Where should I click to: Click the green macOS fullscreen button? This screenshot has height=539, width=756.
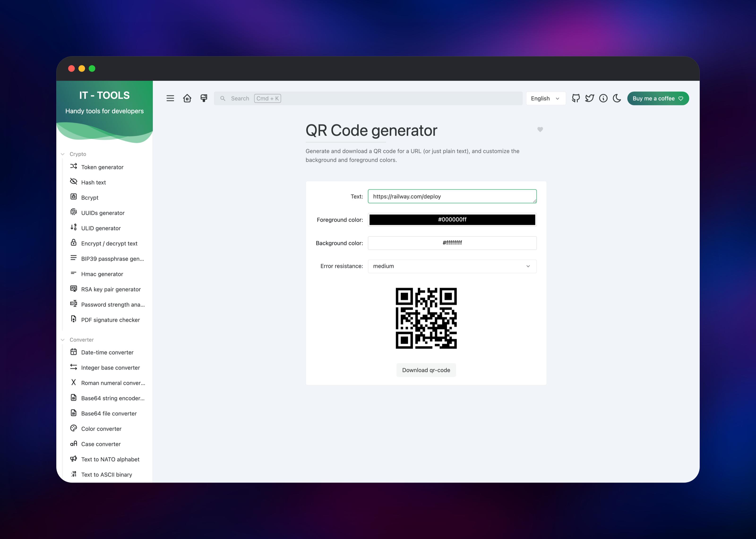click(92, 68)
